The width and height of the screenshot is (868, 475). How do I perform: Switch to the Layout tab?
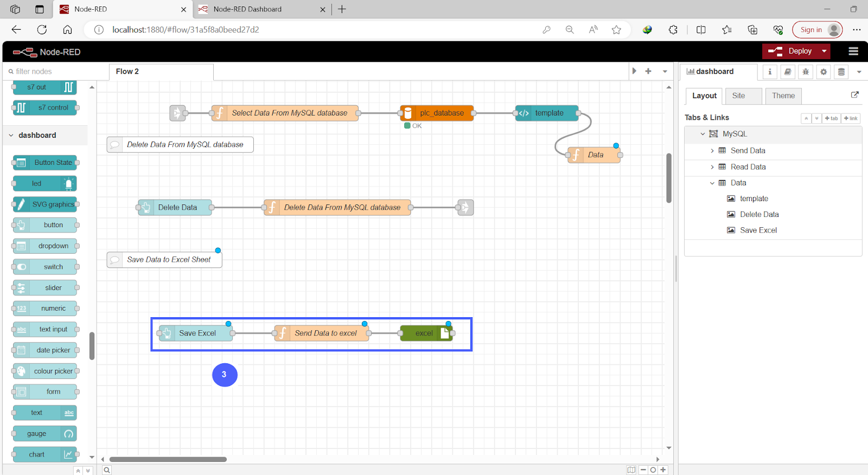coord(704,95)
